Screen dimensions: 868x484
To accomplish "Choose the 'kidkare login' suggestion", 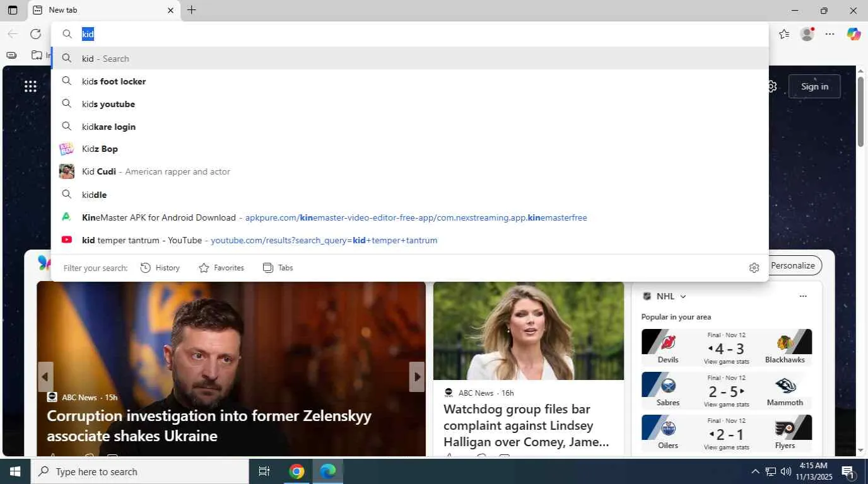I will click(410, 127).
